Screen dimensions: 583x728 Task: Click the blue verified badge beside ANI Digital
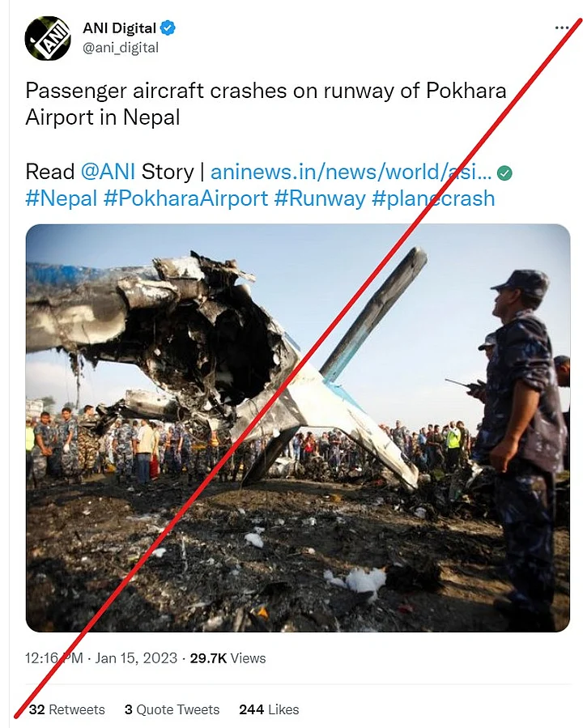click(x=168, y=28)
